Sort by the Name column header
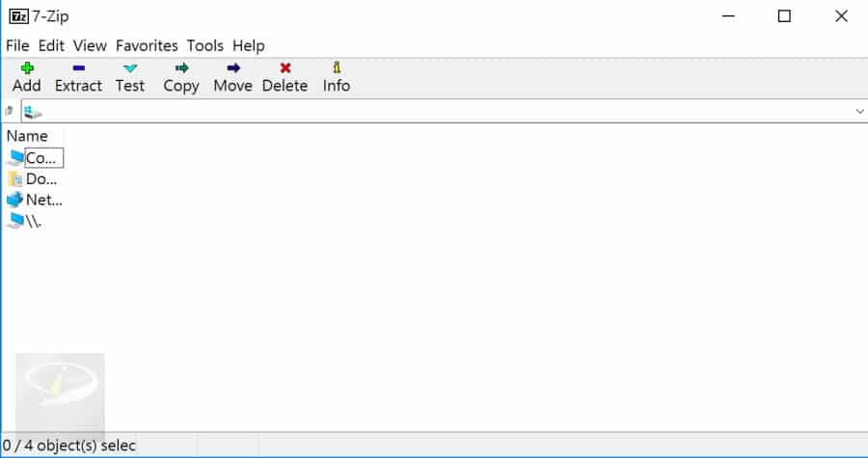 [27, 136]
